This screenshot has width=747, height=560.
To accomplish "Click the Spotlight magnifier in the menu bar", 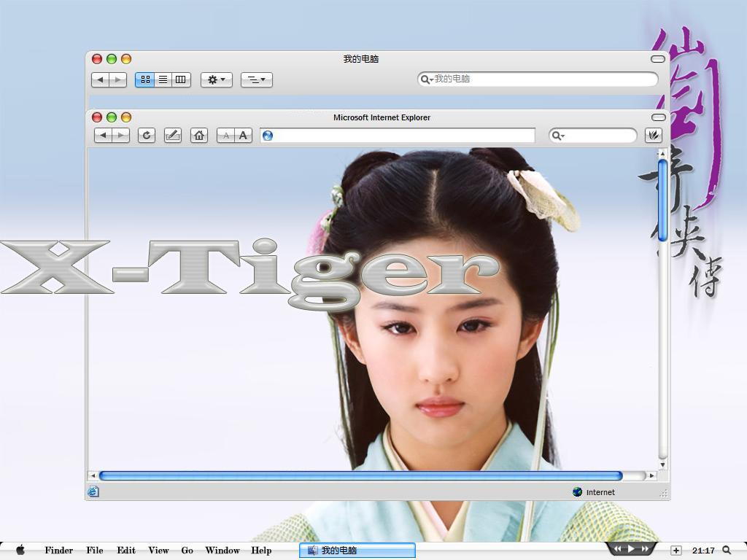I will click(727, 551).
